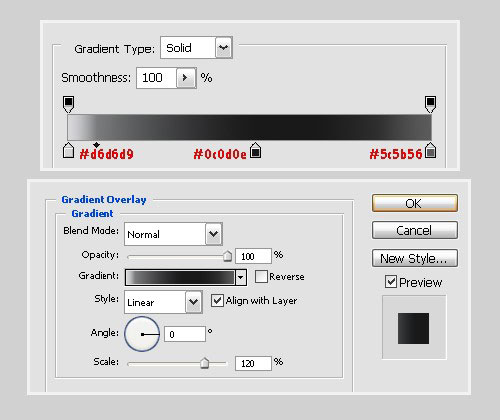The image size is (500, 420).
Task: Select the left black opacity stop
Action: pyautogui.click(x=68, y=104)
